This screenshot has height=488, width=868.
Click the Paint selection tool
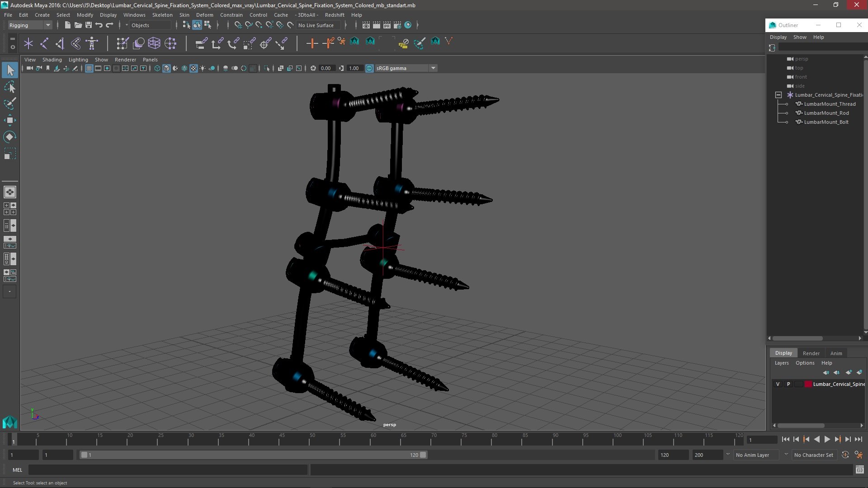coord(9,103)
